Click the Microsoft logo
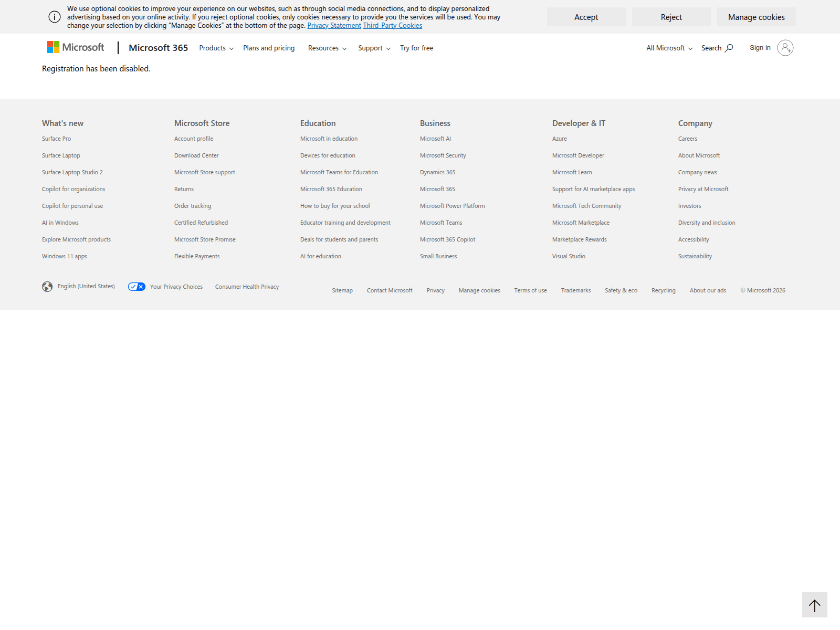This screenshot has height=630, width=840. click(x=76, y=47)
